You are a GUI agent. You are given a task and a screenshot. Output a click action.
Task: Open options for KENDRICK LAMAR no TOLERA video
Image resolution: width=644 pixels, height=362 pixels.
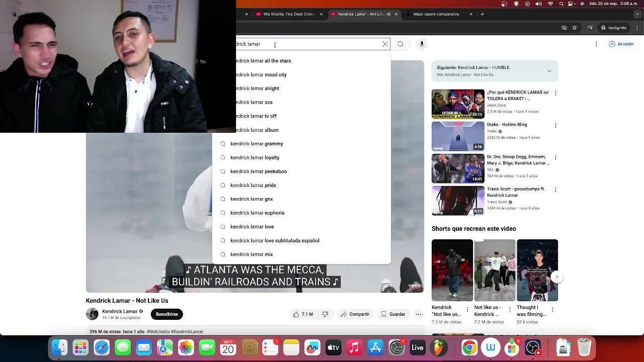555,93
